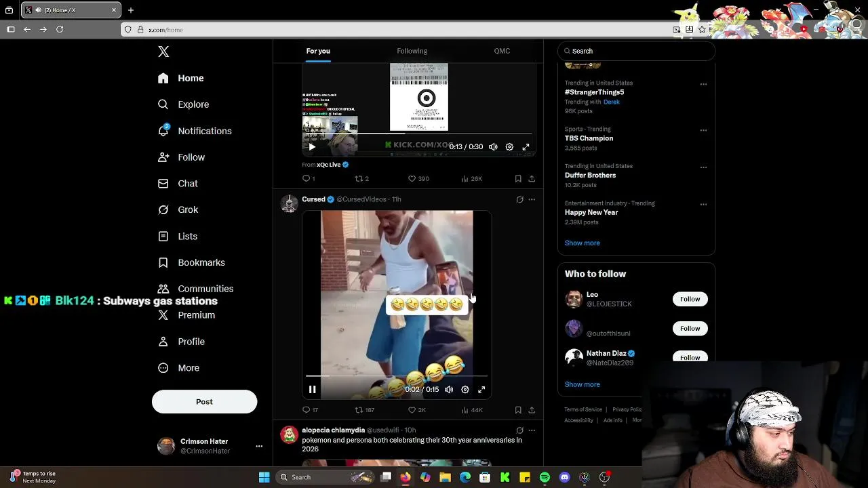Switch to the For you tab
Screen dimensions: 868x488
point(318,51)
